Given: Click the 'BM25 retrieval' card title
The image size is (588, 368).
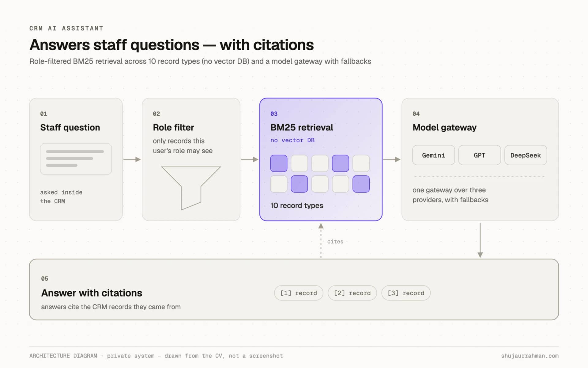Looking at the screenshot, I should 302,127.
